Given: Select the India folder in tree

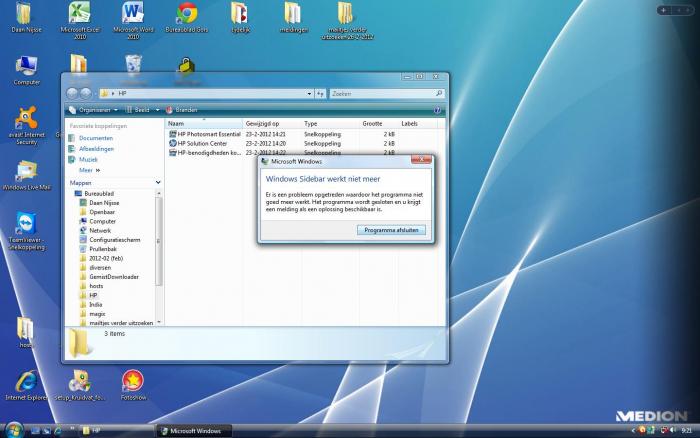Looking at the screenshot, I should point(91,305).
